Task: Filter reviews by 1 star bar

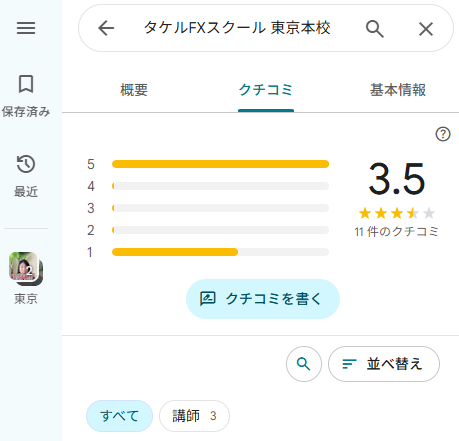Action: click(208, 252)
